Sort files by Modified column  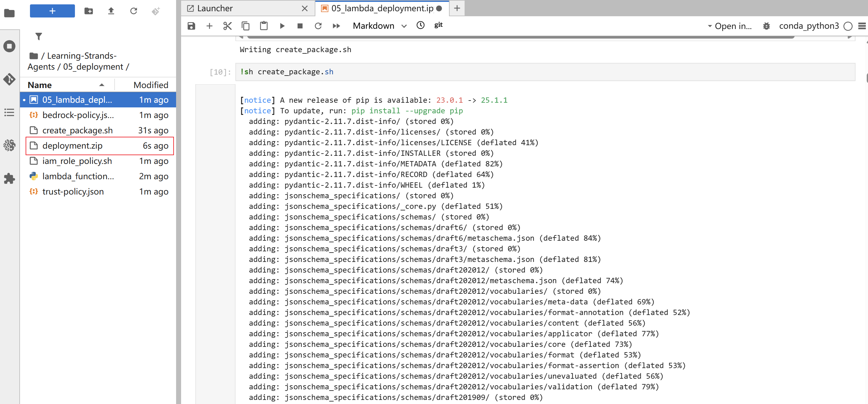click(x=145, y=85)
